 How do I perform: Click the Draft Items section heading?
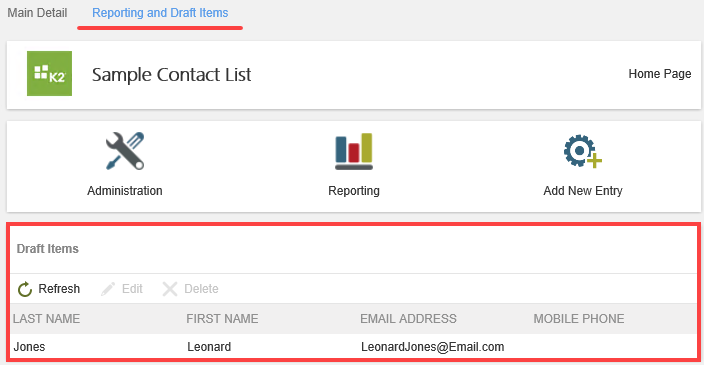click(x=48, y=249)
